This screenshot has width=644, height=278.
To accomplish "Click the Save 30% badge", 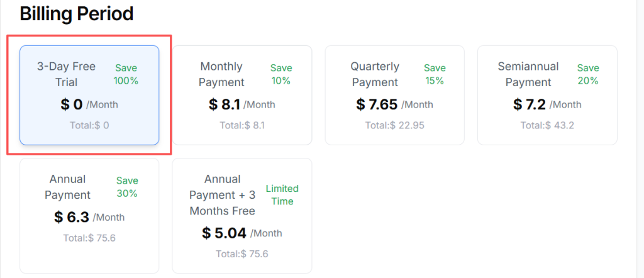I will tap(127, 187).
